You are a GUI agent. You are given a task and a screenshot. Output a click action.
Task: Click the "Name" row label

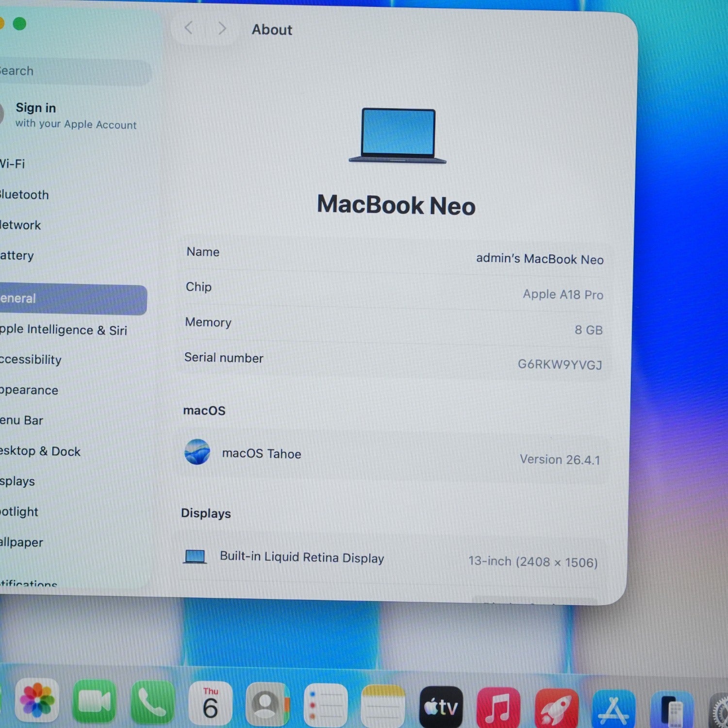203,251
